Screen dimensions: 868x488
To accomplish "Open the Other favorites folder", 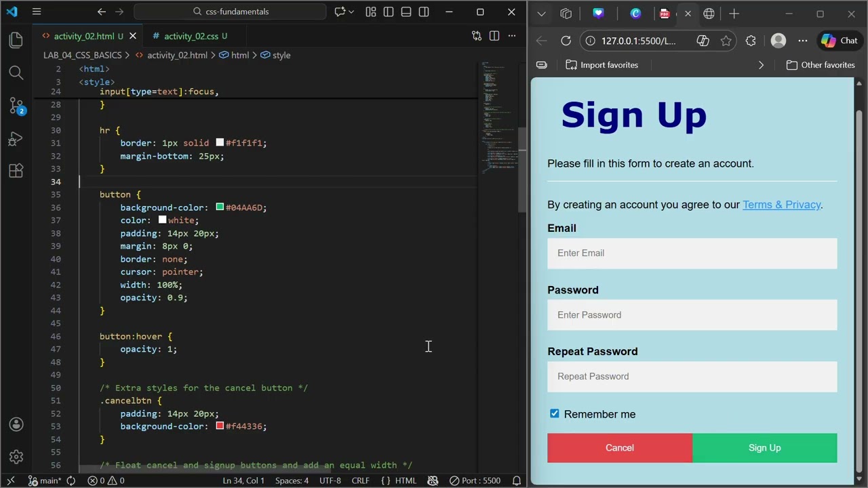I will click(x=821, y=65).
